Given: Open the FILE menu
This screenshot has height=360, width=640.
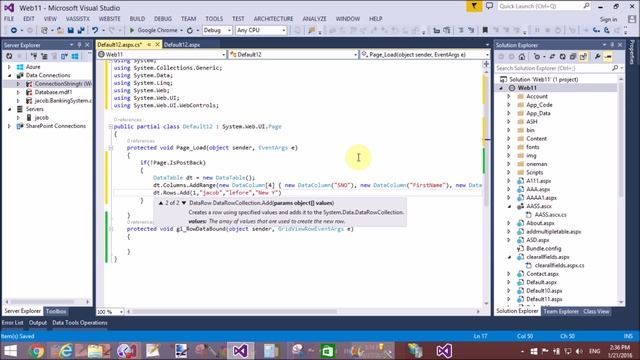Looking at the screenshot, I should (x=9, y=19).
